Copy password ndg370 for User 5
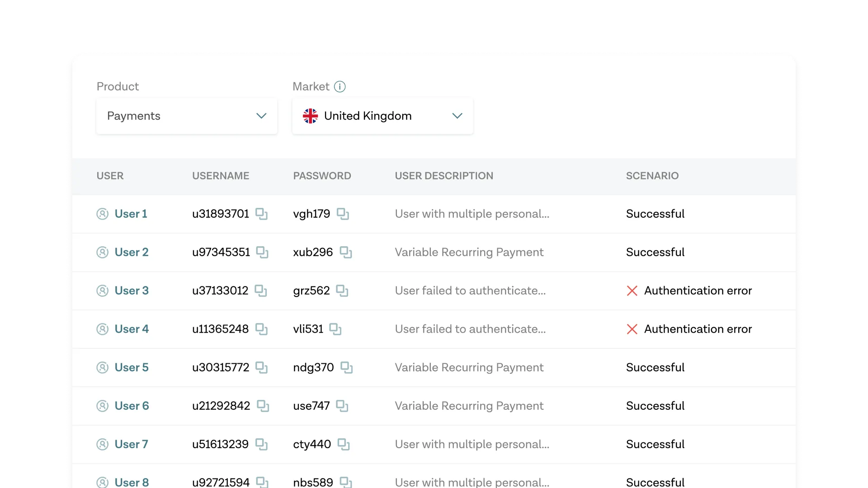This screenshot has width=868, height=488. [x=346, y=367]
